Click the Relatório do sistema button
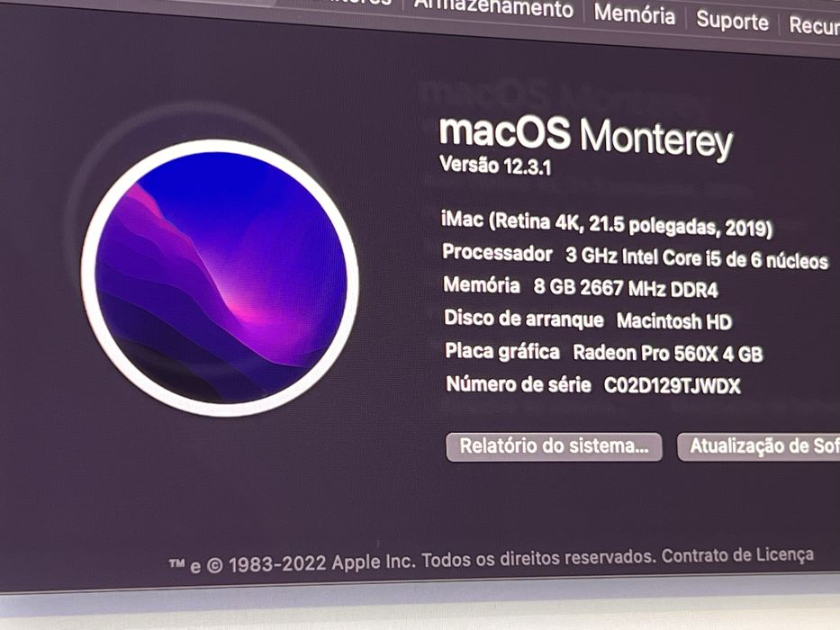 [554, 446]
